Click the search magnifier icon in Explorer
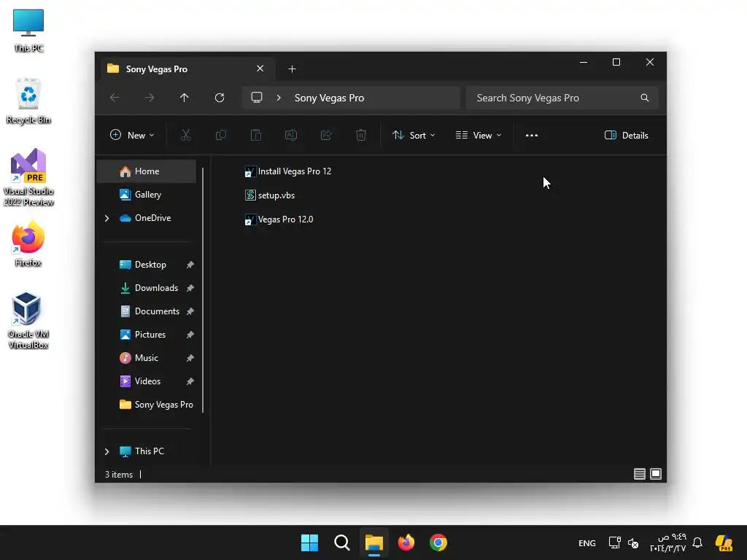747x560 pixels. tap(645, 98)
